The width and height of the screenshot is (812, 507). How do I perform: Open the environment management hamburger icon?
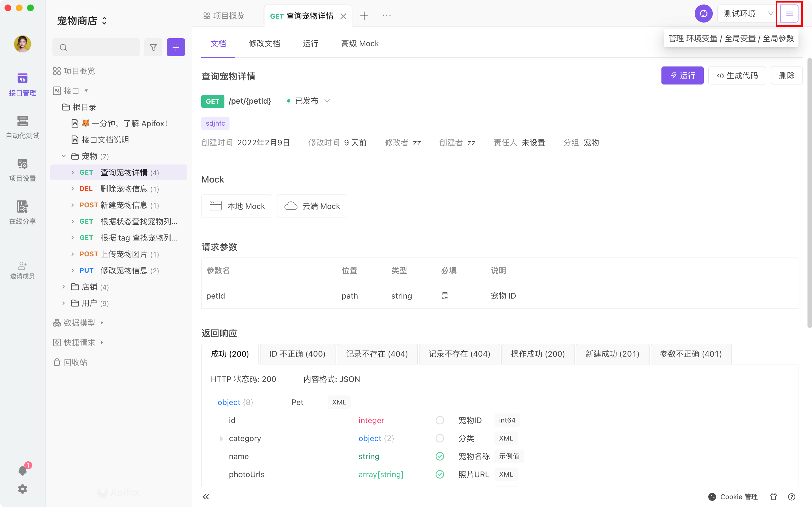tap(789, 14)
